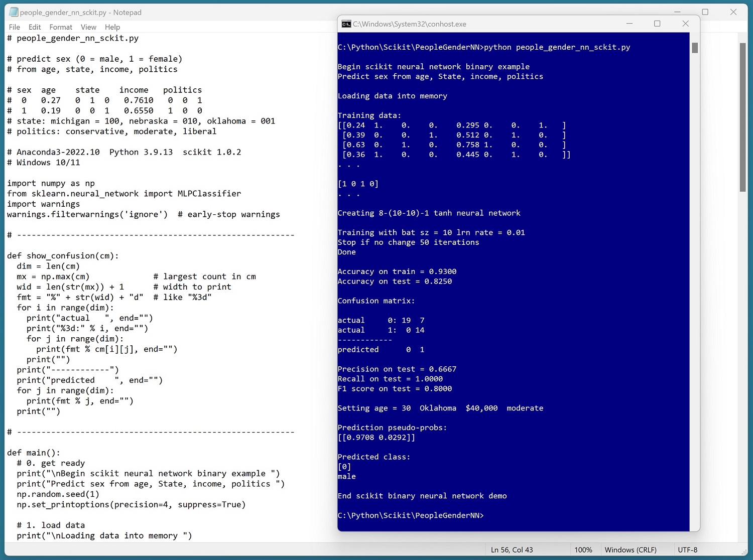Screen dimensions: 753x560
Task: Open the File menu
Action: coord(15,27)
